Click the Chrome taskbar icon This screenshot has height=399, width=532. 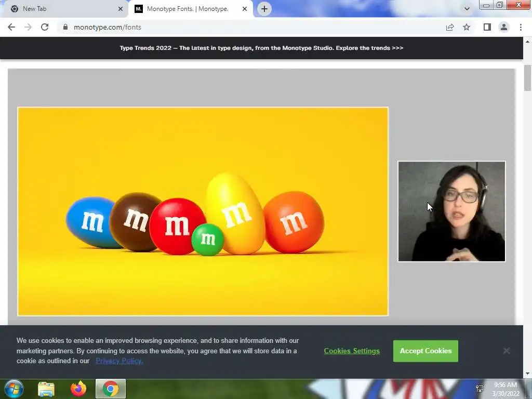click(111, 389)
